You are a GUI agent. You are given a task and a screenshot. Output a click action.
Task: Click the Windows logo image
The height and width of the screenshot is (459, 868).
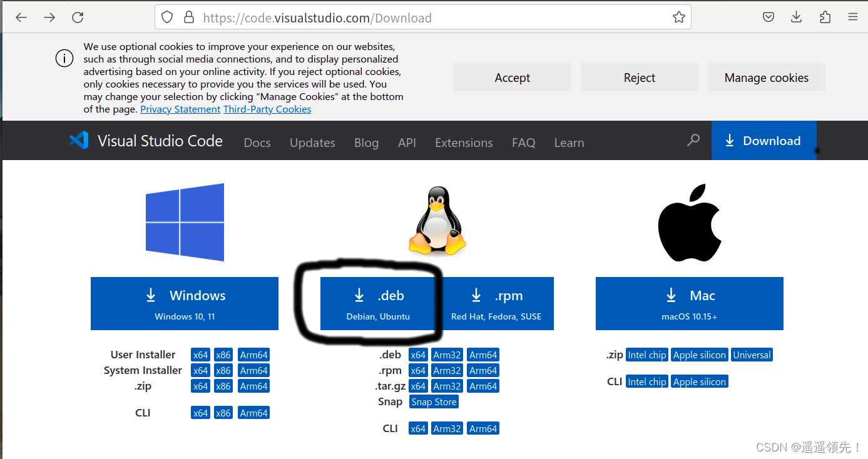(185, 222)
